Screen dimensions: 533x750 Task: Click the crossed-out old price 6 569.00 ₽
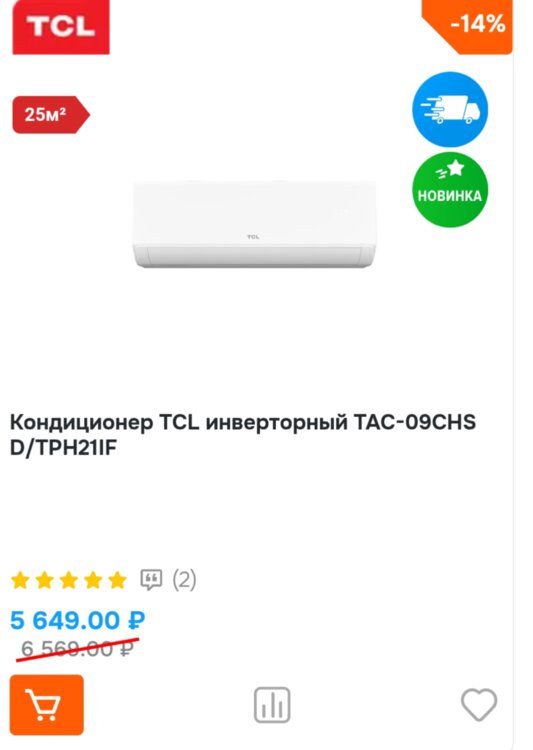tap(77, 649)
